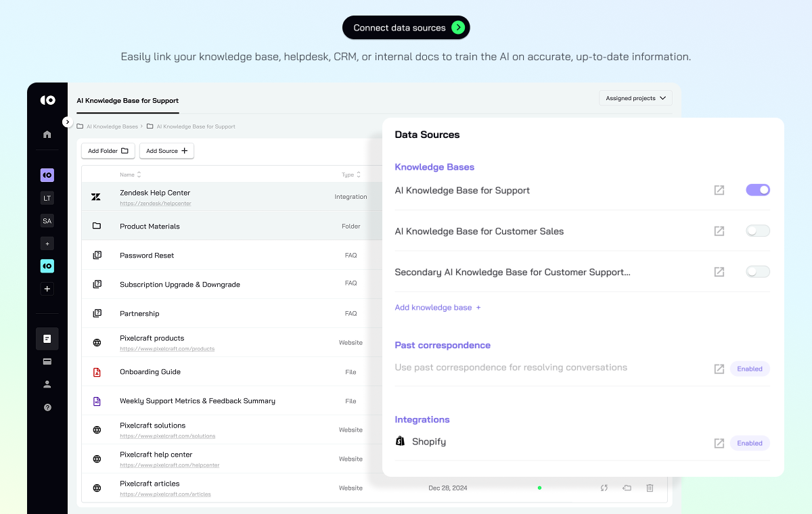This screenshot has width=812, height=514.
Task: Switch to the LT workspace
Action: [47, 198]
